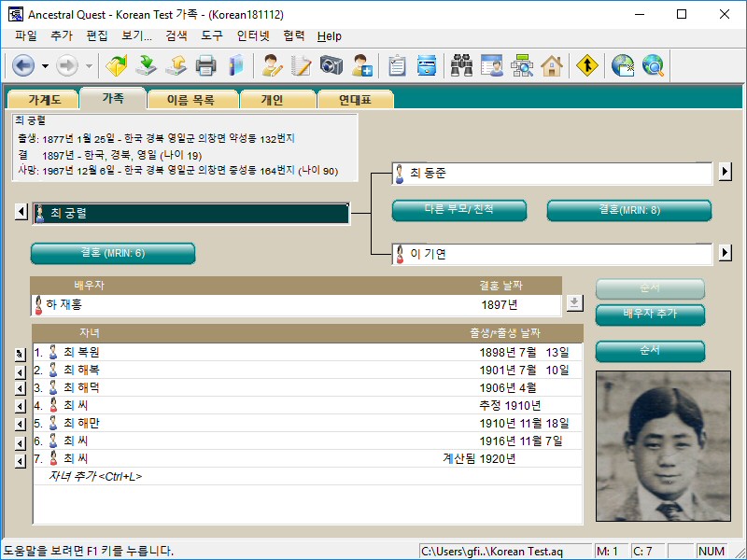Click the camera media icon
Screen dimensions: 747x560
pyautogui.click(x=331, y=65)
